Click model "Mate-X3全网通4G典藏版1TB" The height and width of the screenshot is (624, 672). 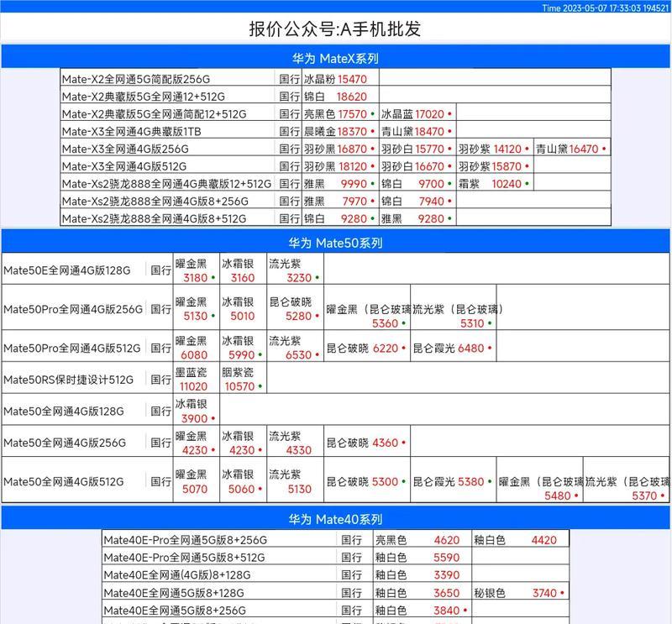pyautogui.click(x=131, y=132)
